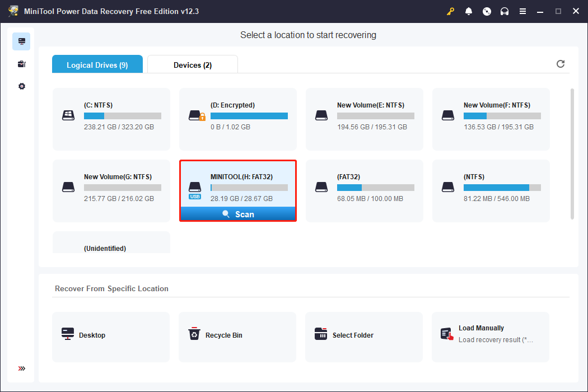
Task: Open the headphones support icon
Action: [505, 11]
